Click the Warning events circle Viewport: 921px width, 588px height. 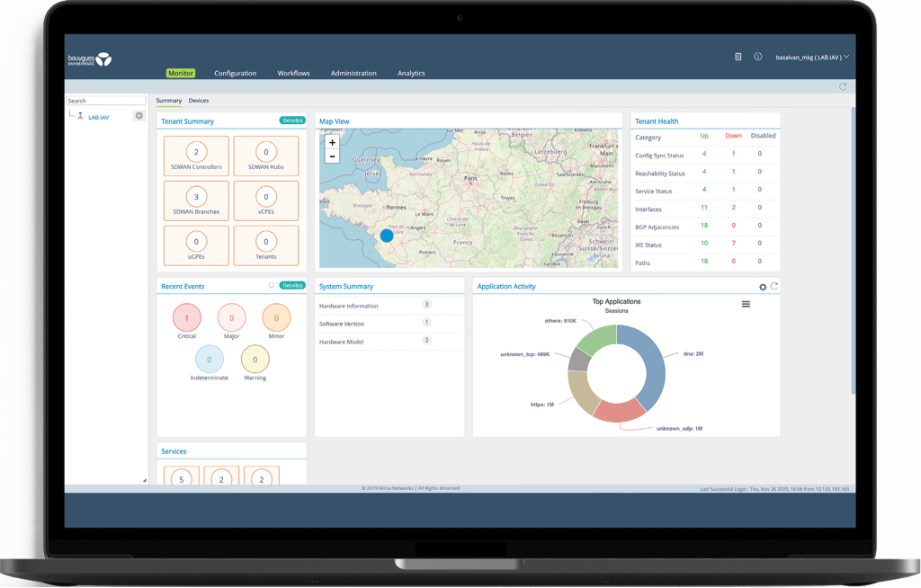[x=255, y=360]
